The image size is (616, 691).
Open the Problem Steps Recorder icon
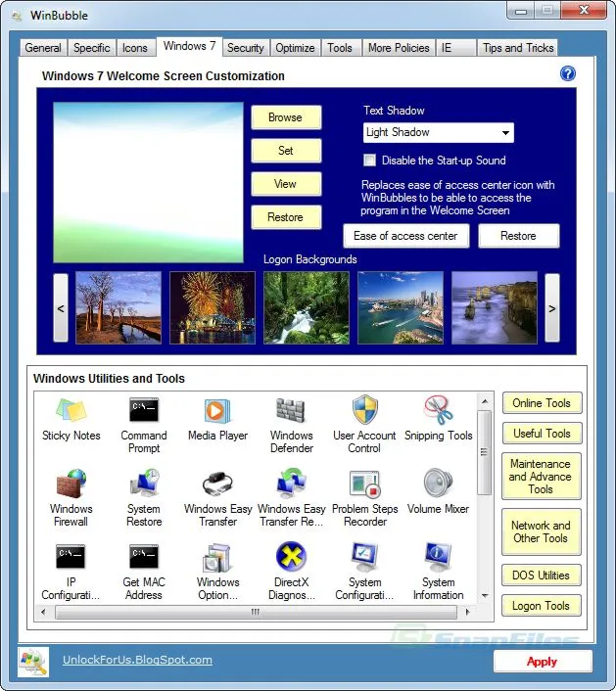point(364,484)
